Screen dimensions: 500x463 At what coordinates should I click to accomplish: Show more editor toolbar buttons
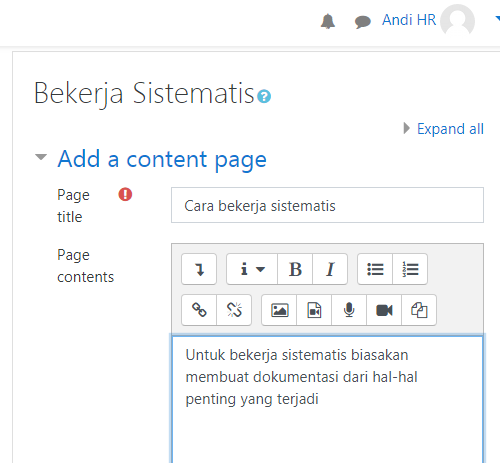point(199,269)
